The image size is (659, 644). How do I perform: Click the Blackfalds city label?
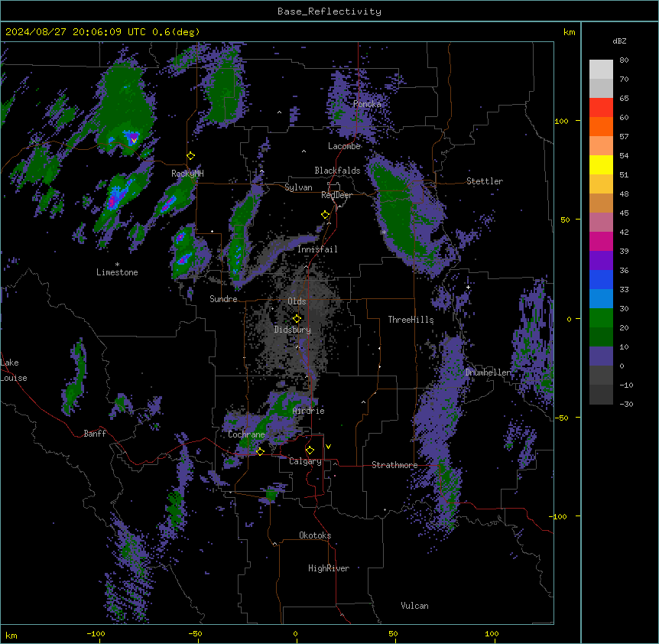coord(337,171)
